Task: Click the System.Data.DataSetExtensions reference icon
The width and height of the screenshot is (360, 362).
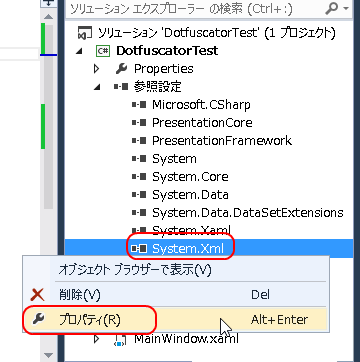Action: pyautogui.click(x=139, y=213)
